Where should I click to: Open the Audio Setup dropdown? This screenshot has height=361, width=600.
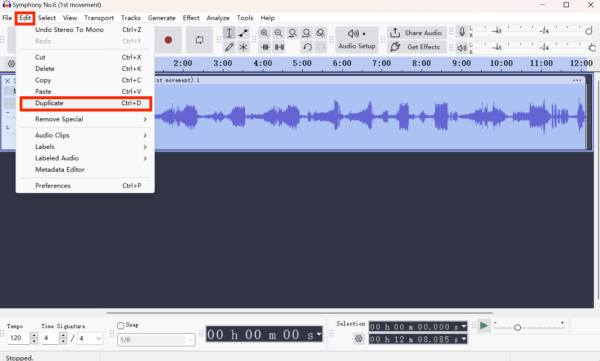tap(357, 40)
